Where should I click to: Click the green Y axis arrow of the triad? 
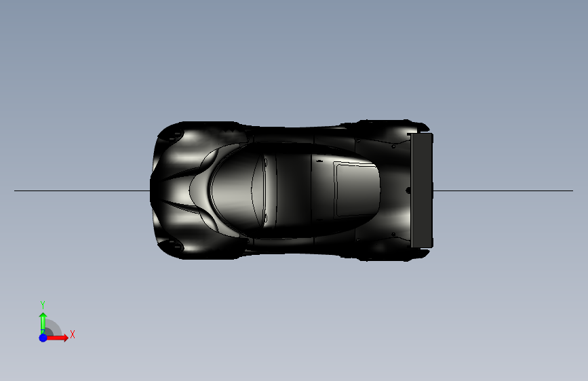[x=43, y=322]
